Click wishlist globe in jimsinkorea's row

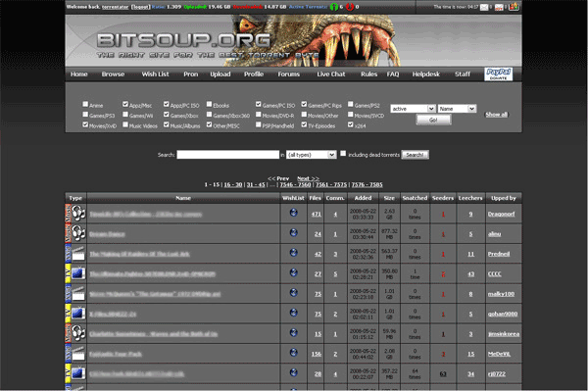click(294, 332)
